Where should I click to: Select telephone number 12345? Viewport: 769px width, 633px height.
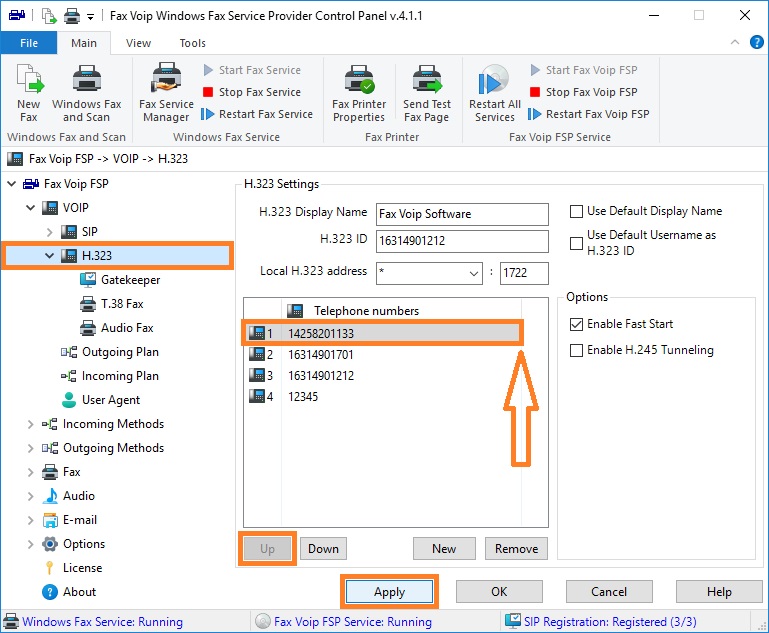(x=383, y=397)
